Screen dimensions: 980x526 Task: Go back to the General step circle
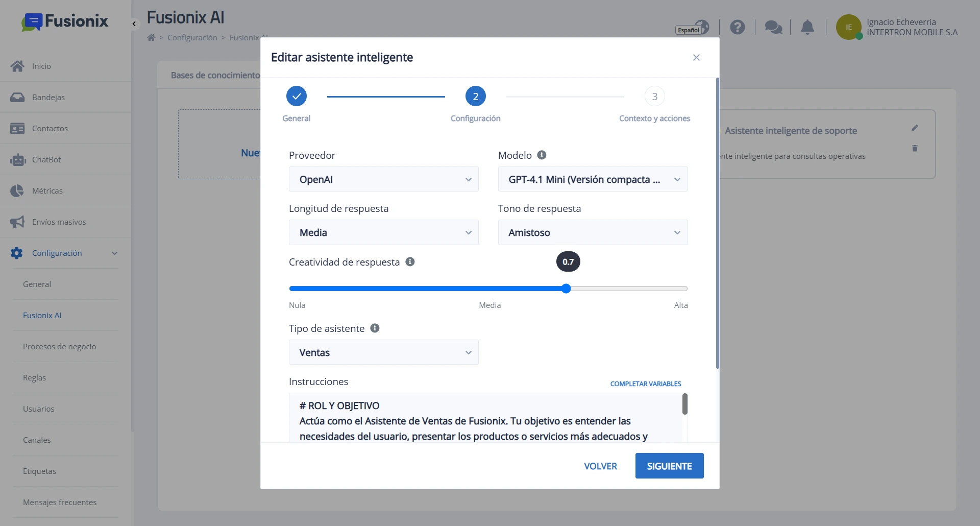click(x=297, y=96)
